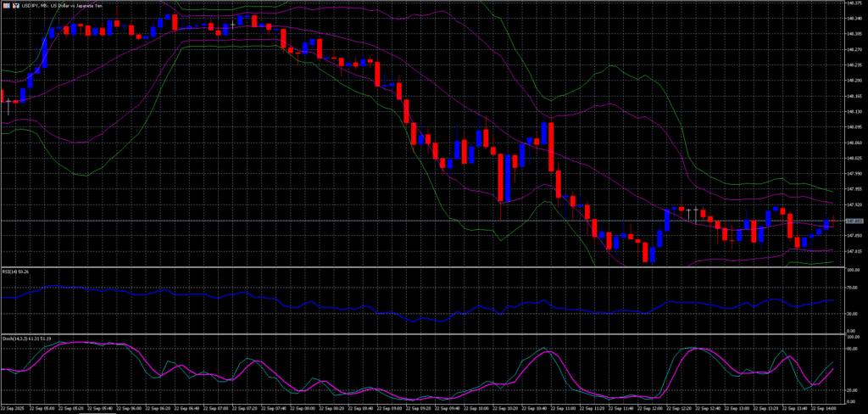Click the current price label on price axis
Viewport: 868px width, 414px height.
tap(854, 221)
